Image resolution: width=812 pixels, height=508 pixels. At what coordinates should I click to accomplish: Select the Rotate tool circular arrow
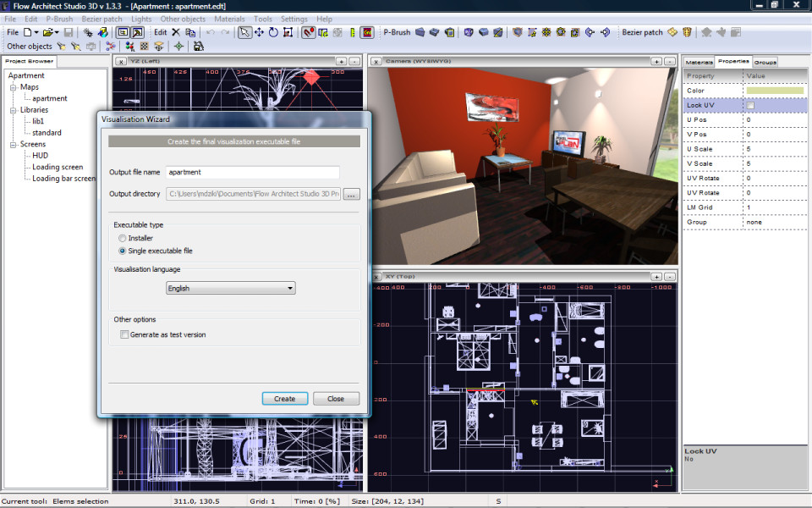coord(273,32)
